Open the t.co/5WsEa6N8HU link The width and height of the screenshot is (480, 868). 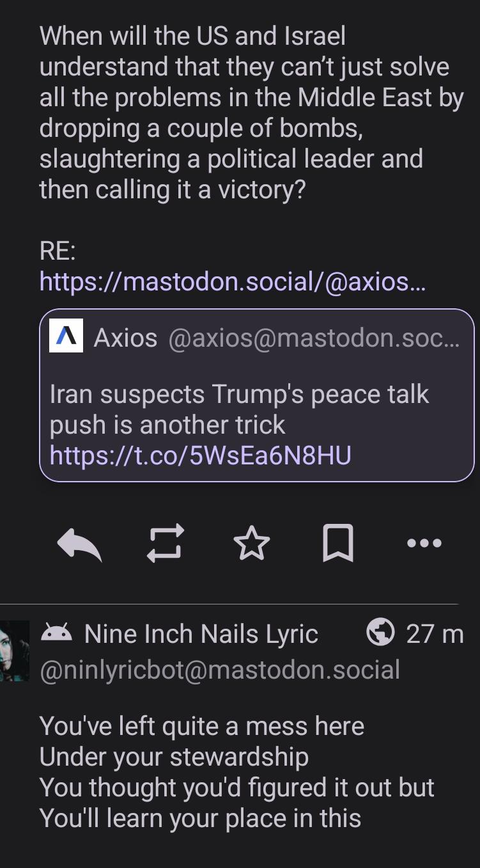[200, 455]
